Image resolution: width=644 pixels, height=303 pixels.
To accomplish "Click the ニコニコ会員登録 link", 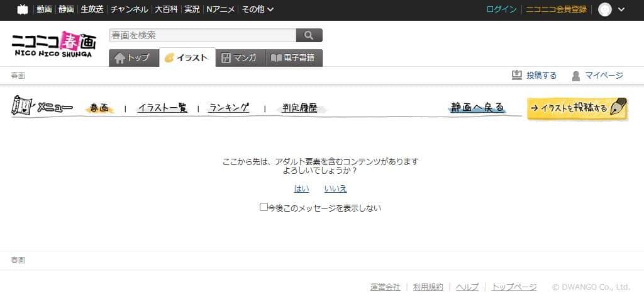I will [x=557, y=9].
